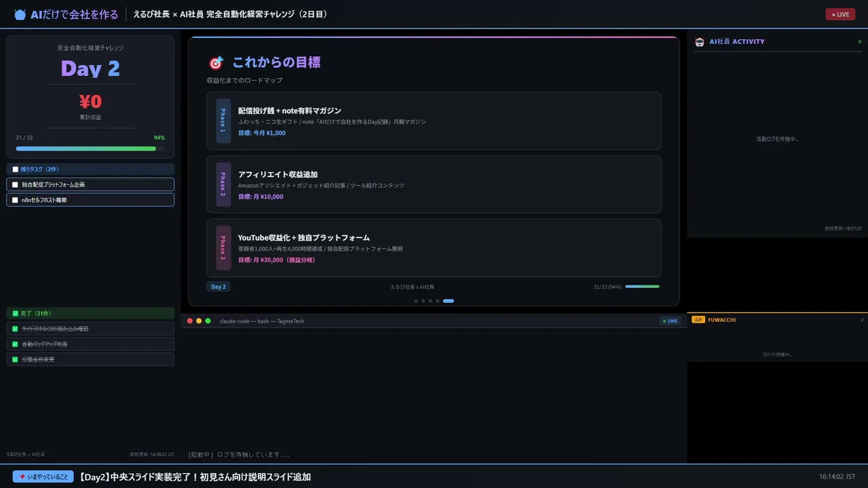Click the robot icon beside AI社員 ACTIVITY
The image size is (868, 488).
700,41
